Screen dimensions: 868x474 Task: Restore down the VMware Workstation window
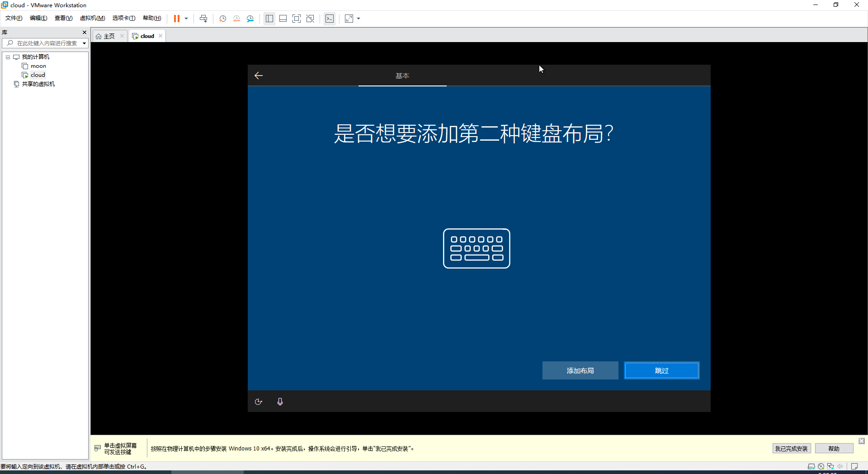coord(836,5)
